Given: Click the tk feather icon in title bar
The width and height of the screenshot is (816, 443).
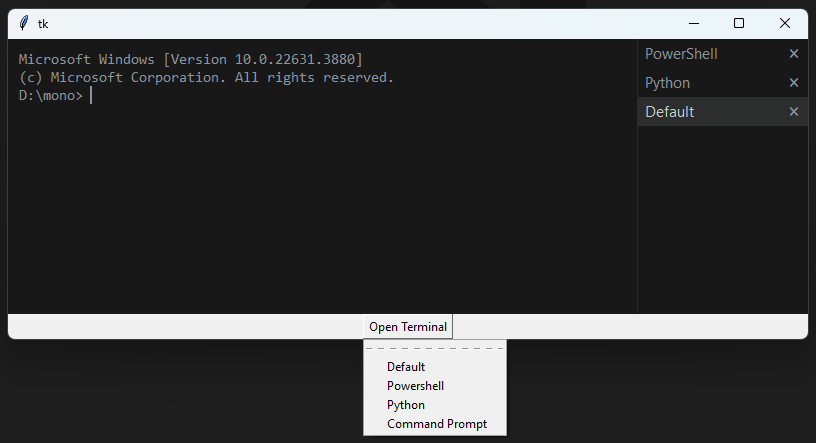Looking at the screenshot, I should point(24,23).
